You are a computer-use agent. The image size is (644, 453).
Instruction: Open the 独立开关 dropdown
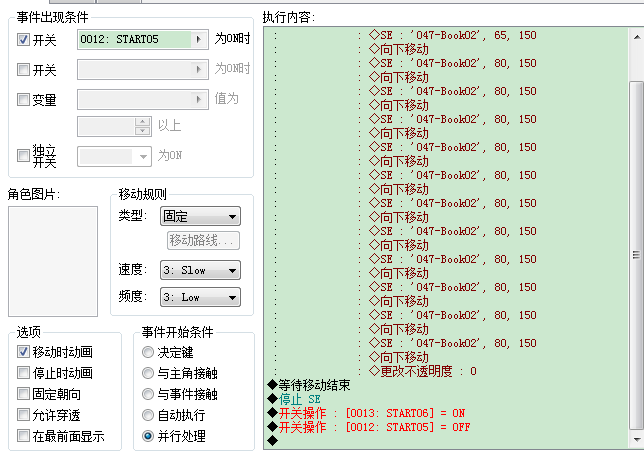point(114,156)
